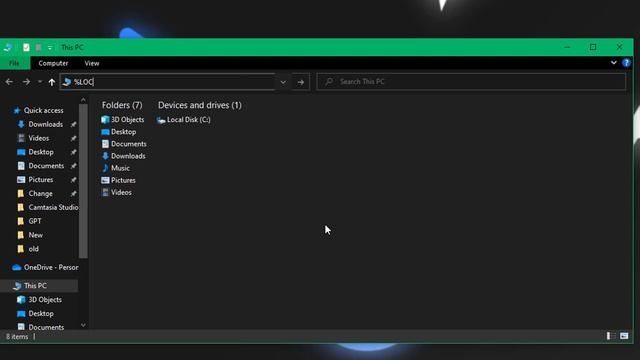
Task: Open the File menu tab
Action: point(14,63)
